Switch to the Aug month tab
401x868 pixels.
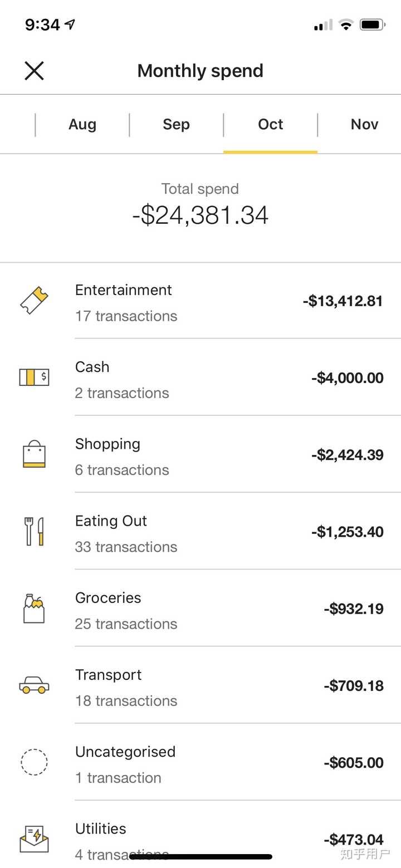(82, 124)
